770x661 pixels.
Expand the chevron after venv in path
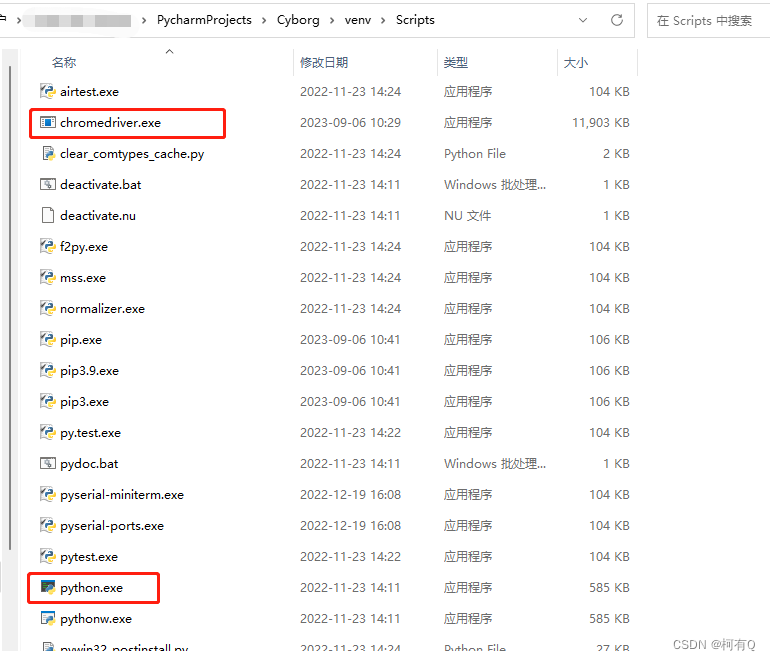pos(383,20)
